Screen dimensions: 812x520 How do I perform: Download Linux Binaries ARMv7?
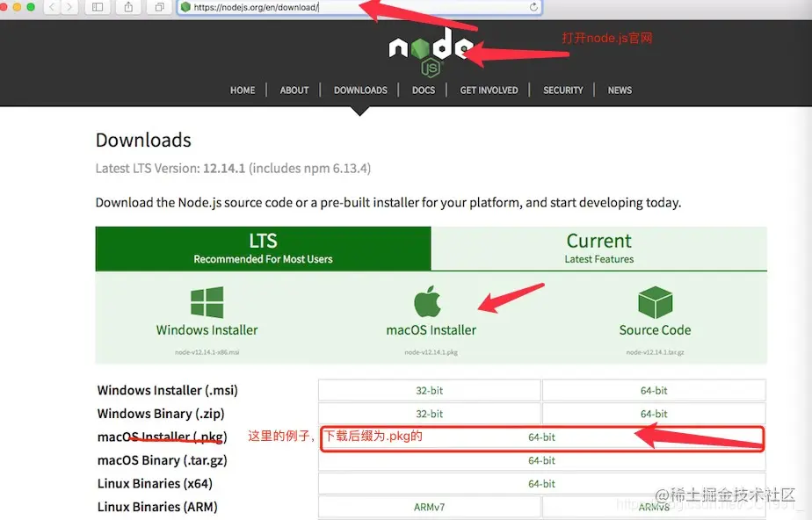click(x=430, y=507)
